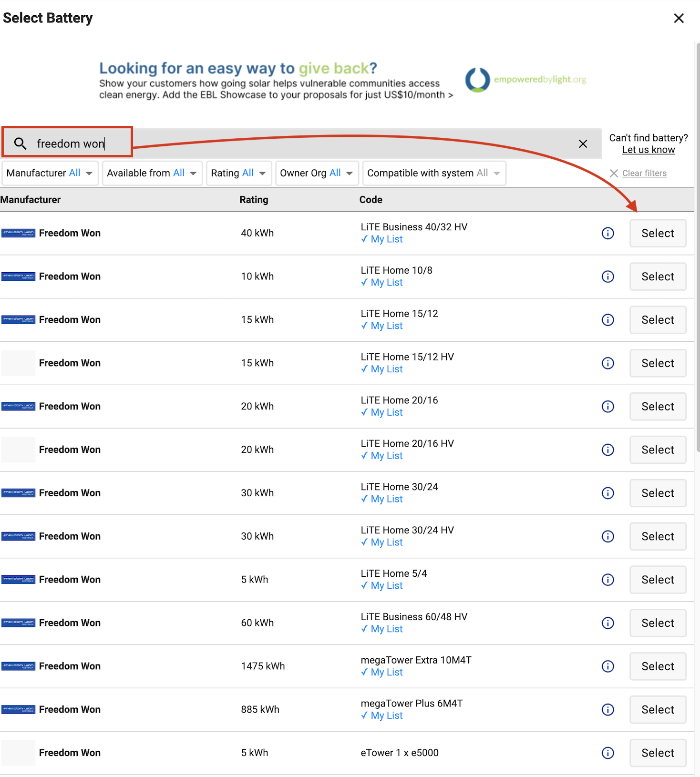Click the search magnifier icon
The image size is (700, 777).
point(20,143)
